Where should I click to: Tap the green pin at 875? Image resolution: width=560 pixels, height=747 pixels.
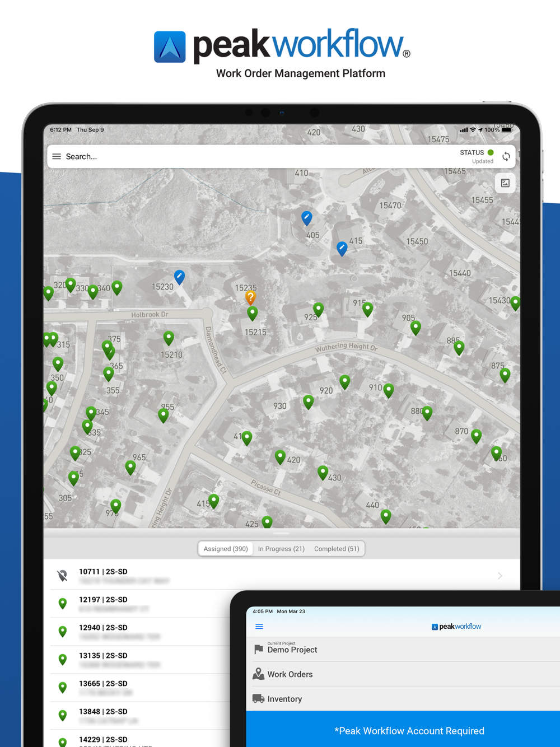505,375
